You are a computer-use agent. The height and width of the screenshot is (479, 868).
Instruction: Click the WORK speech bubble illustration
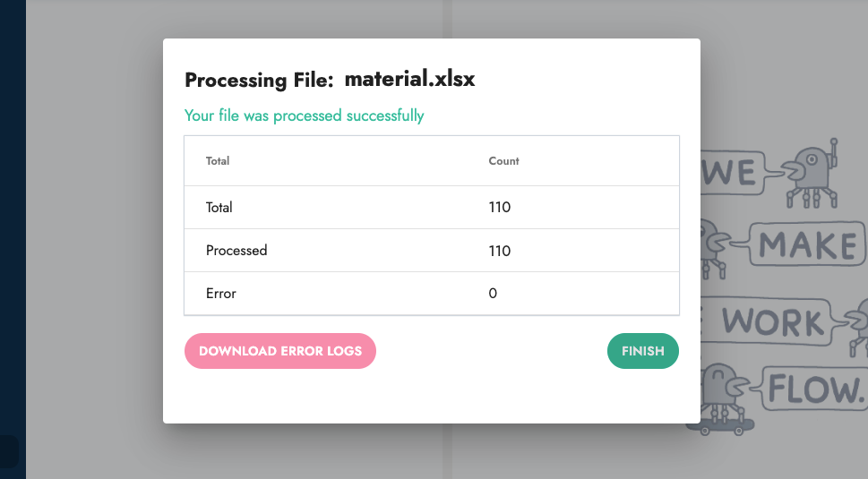[x=773, y=322]
